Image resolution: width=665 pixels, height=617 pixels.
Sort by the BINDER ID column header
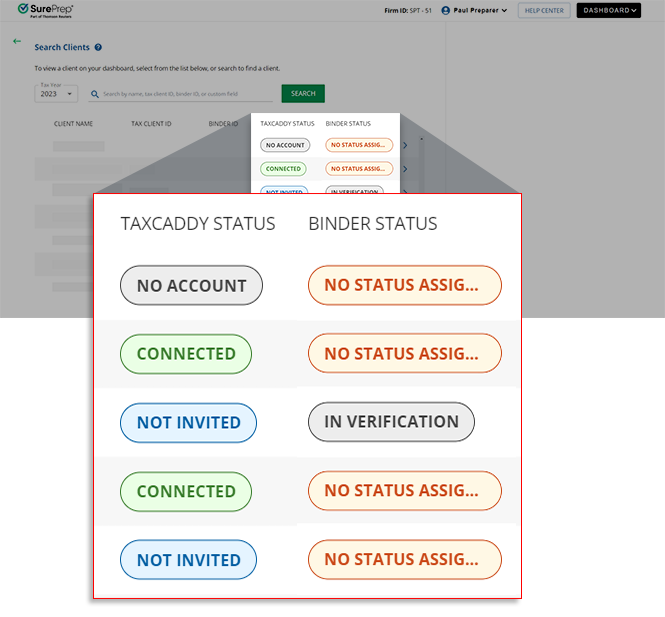coord(223,124)
